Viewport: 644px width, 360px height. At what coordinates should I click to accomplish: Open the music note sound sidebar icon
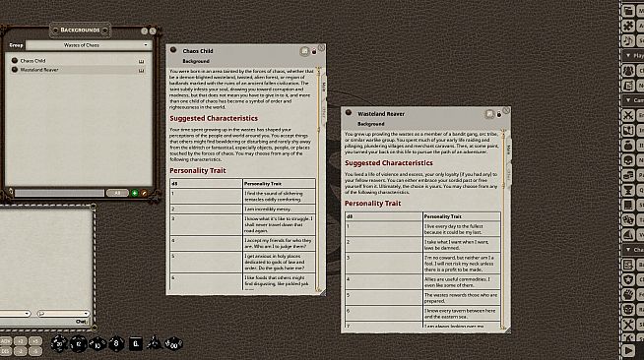coord(628,40)
